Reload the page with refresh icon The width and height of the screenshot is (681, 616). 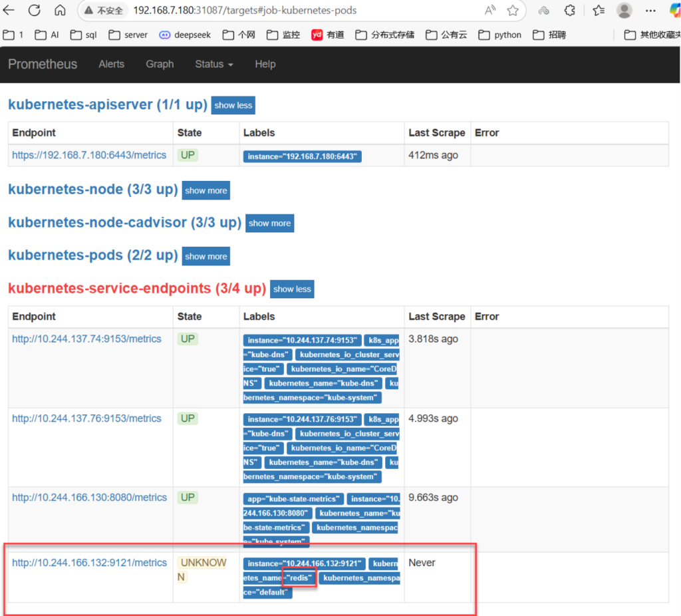pos(35,11)
